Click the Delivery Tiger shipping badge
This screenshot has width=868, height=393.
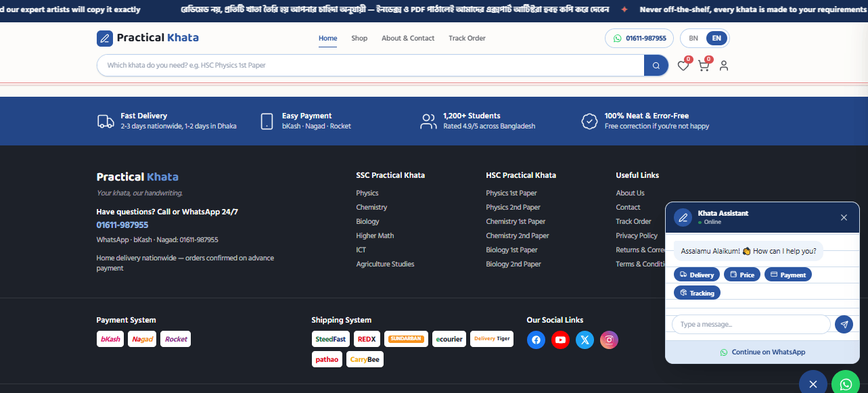[492, 339]
